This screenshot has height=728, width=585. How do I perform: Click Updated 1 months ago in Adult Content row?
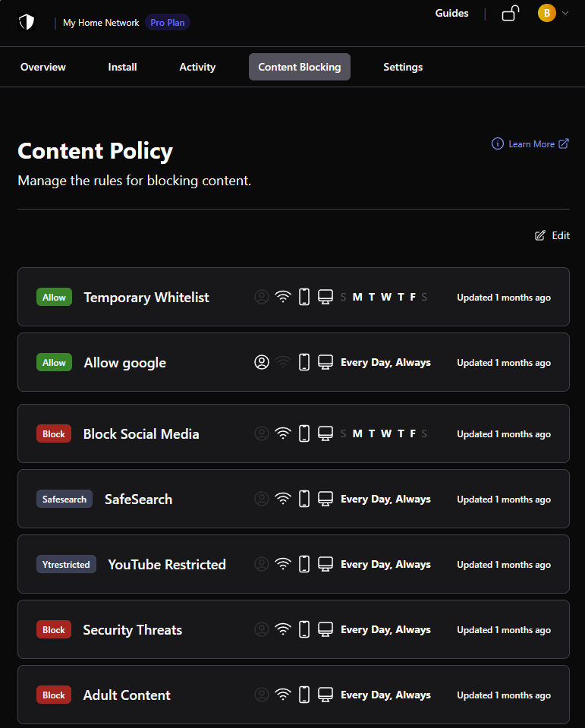tap(504, 695)
